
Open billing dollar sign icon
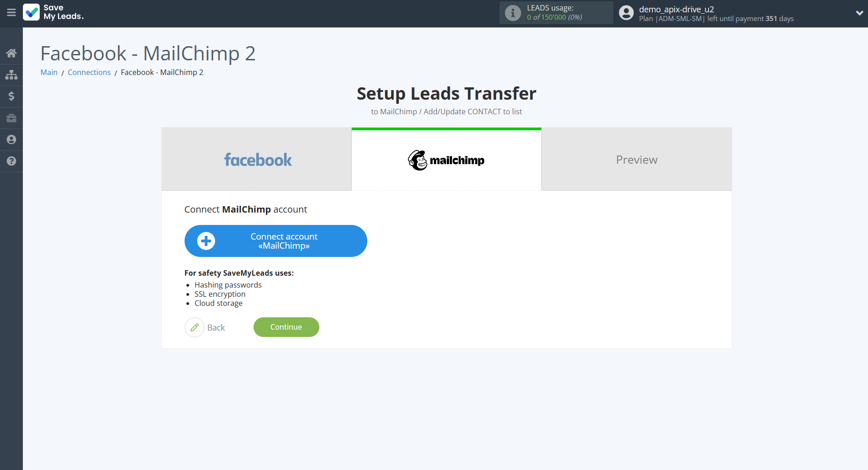pos(11,96)
